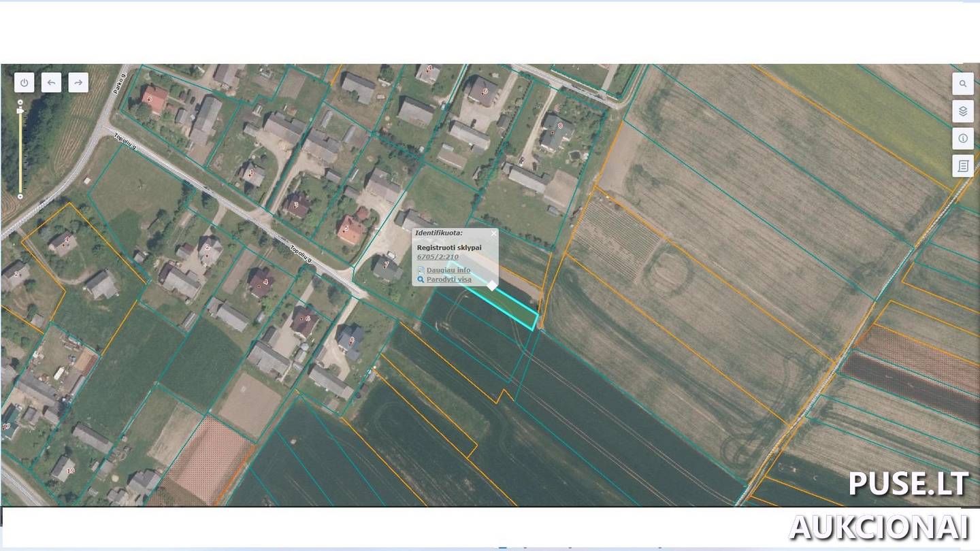Go back to the previous map view
980x551 pixels.
51,83
